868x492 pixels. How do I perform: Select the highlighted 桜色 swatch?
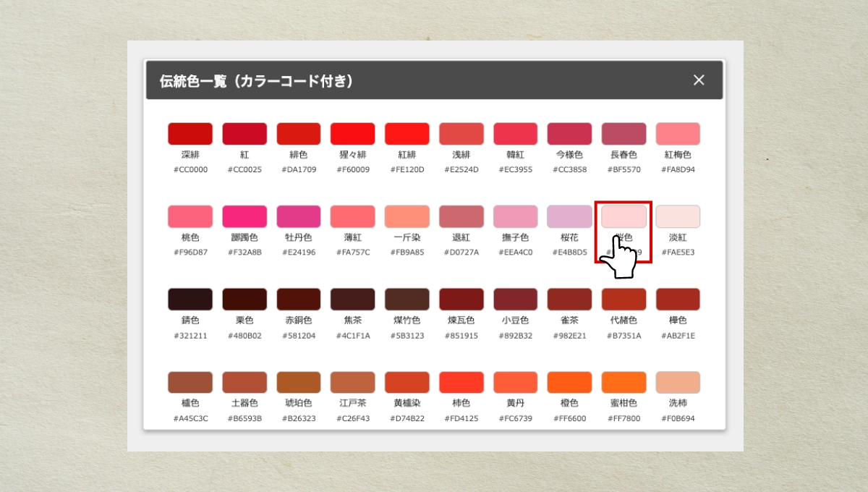[x=624, y=216]
